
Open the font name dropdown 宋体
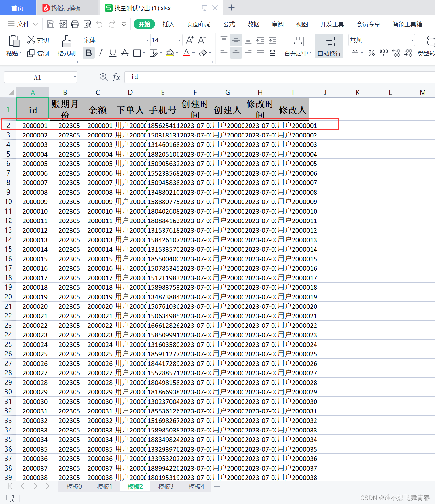(x=148, y=40)
